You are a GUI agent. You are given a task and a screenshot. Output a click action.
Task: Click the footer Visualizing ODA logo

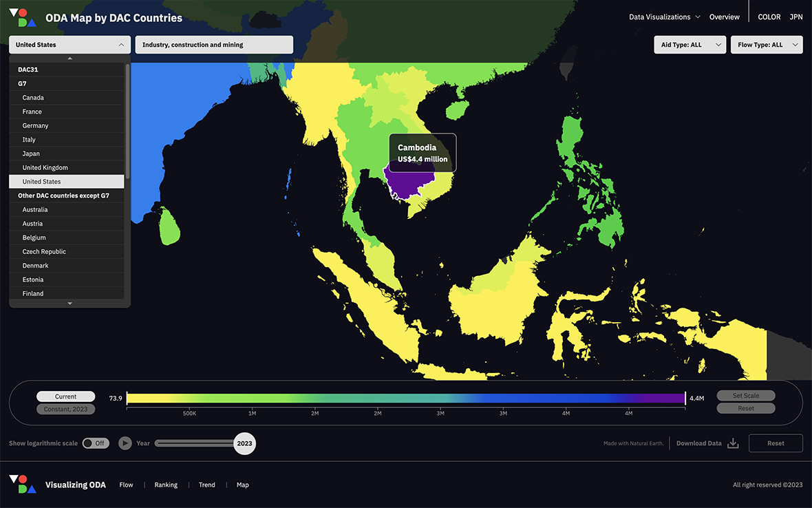(22, 484)
